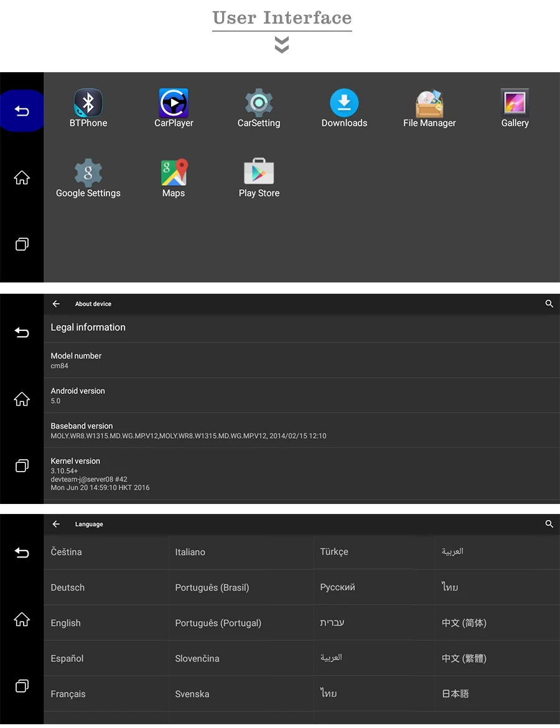Tap recent apps icon in app drawer sidebar
The width and height of the screenshot is (560, 728).
[22, 244]
